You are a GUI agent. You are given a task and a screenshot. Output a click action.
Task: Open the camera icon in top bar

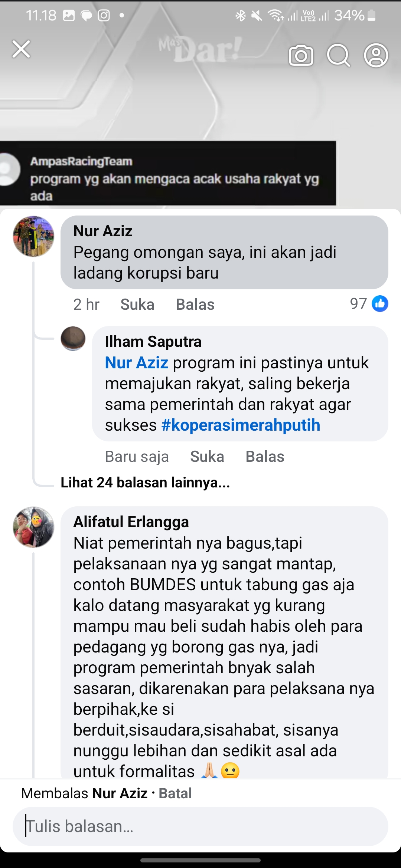(301, 56)
